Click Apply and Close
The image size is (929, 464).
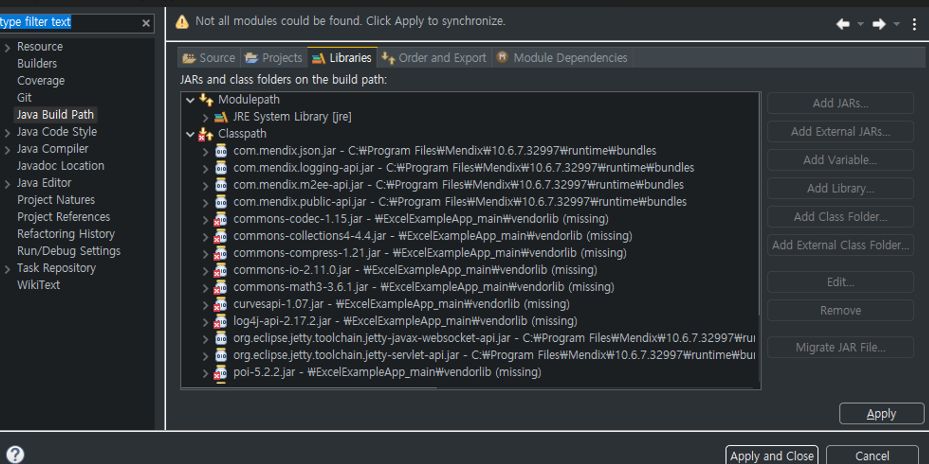(771, 456)
